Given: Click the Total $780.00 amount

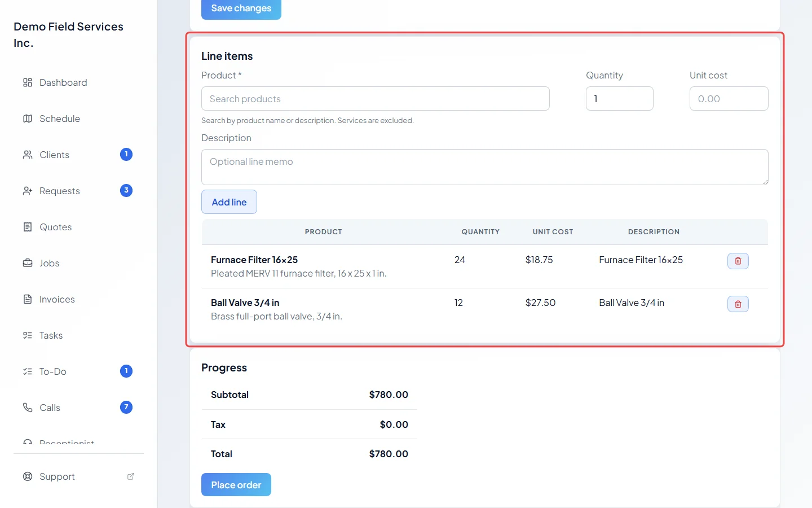Looking at the screenshot, I should pyautogui.click(x=389, y=454).
